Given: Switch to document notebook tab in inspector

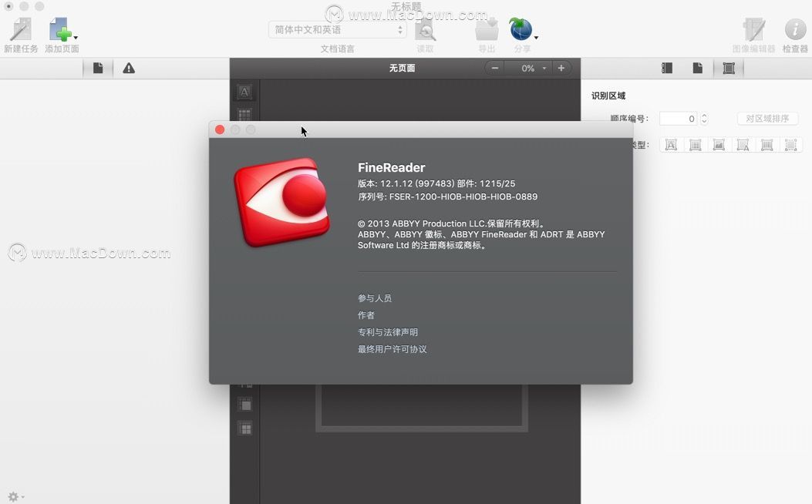Looking at the screenshot, I should (x=667, y=68).
